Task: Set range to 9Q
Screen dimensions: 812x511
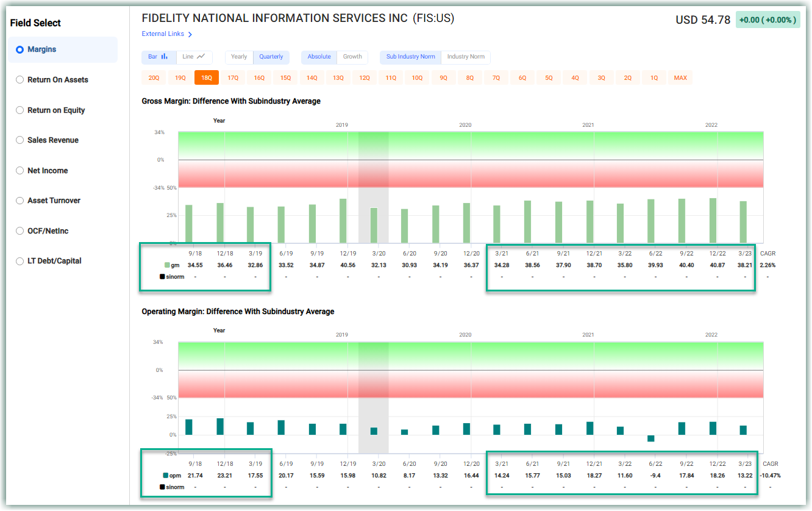Action: [x=443, y=78]
